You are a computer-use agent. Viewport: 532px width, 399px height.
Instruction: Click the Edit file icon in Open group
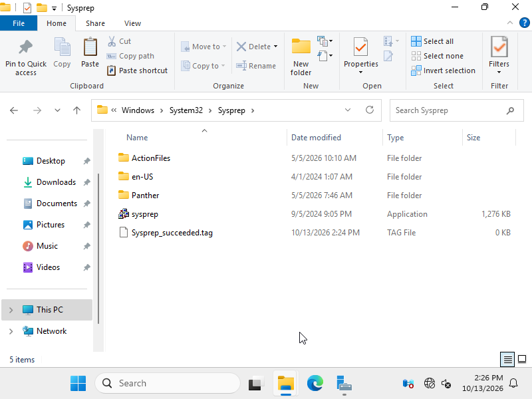(x=388, y=56)
